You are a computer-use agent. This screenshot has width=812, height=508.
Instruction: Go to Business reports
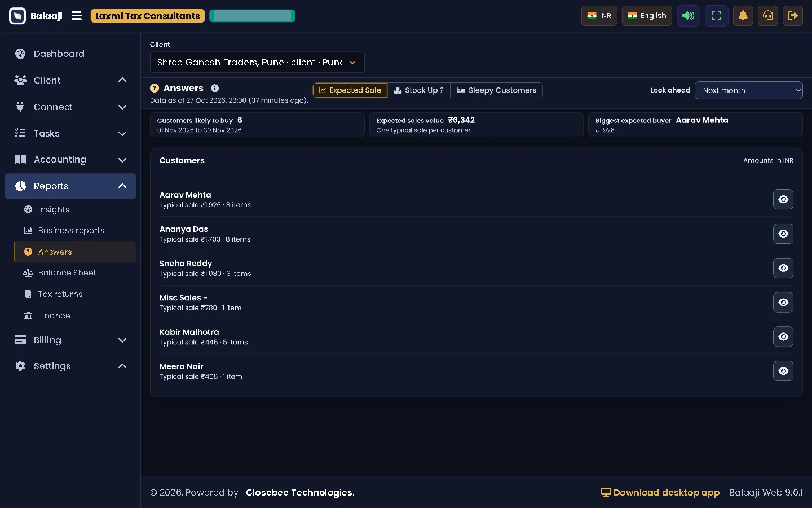coord(74,230)
